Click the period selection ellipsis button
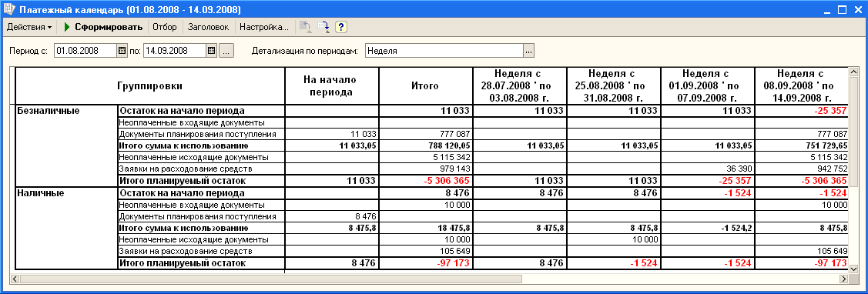This screenshot has height=294, width=868. pyautogui.click(x=226, y=51)
